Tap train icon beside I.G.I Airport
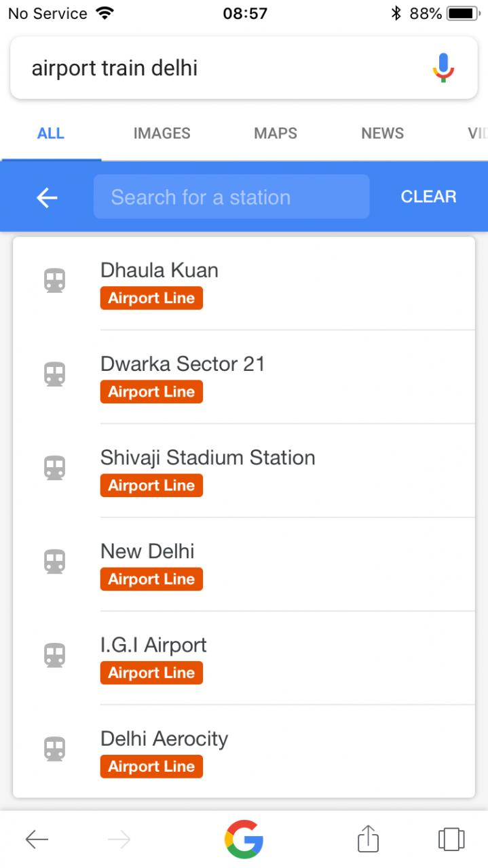 55,655
